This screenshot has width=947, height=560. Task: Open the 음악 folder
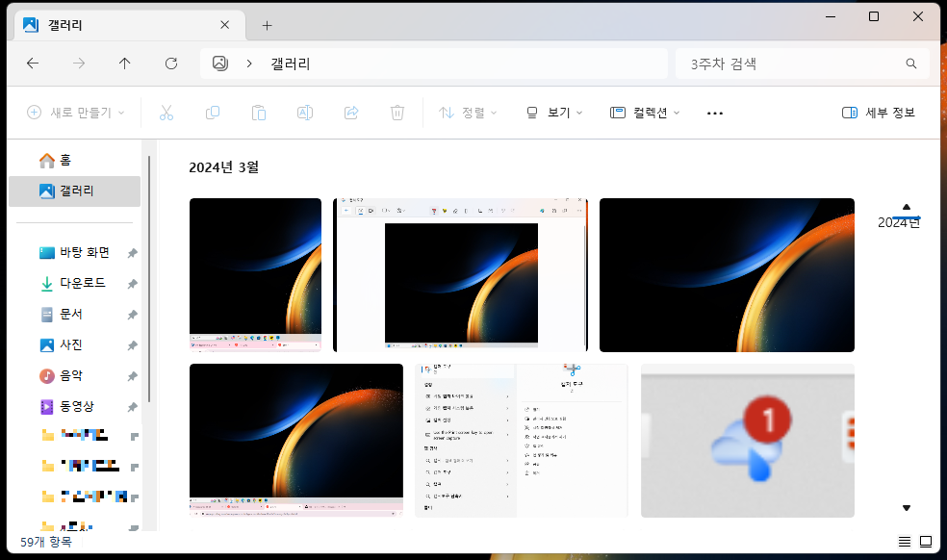(62, 376)
